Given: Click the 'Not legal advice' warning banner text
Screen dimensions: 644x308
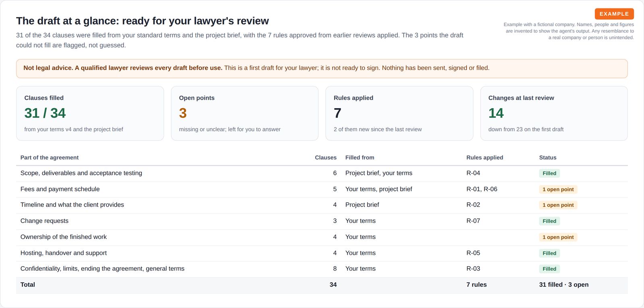Looking at the screenshot, I should 256,68.
